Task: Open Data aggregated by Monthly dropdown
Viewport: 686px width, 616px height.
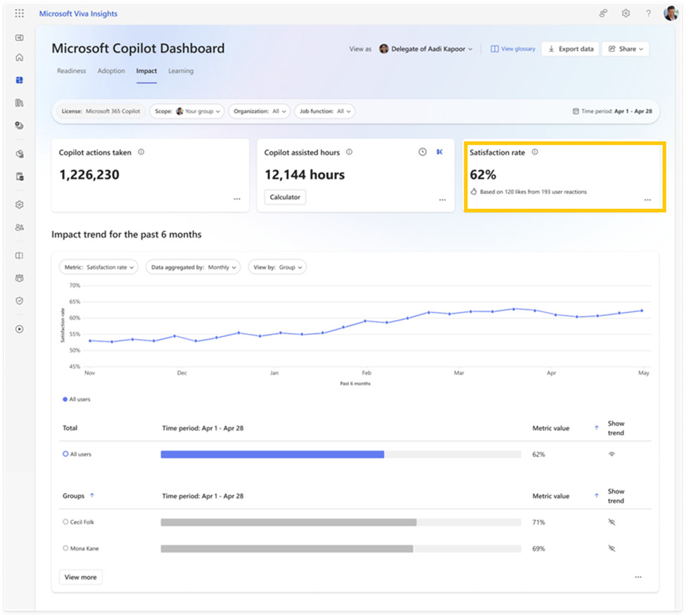Action: (193, 267)
